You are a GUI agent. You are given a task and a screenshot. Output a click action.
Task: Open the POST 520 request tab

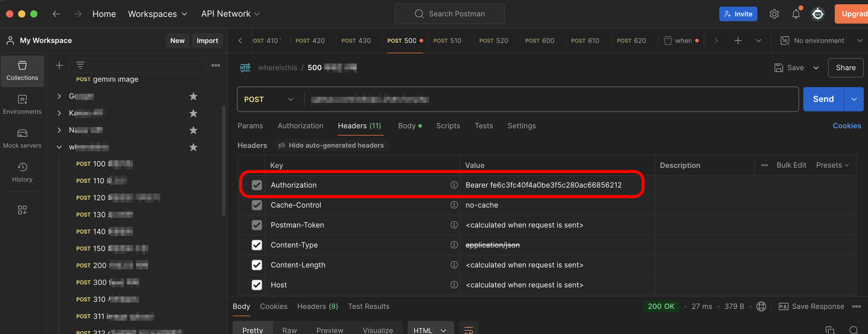[x=493, y=41]
